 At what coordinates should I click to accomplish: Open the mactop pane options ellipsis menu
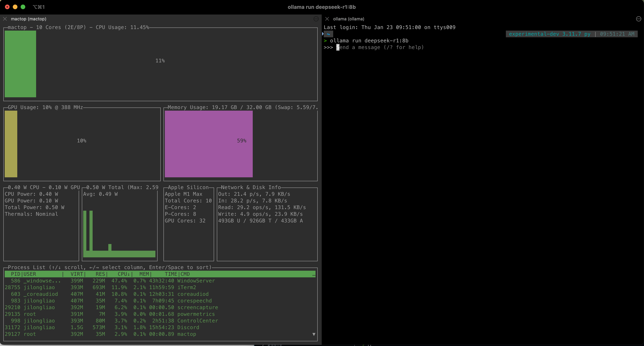(316, 19)
